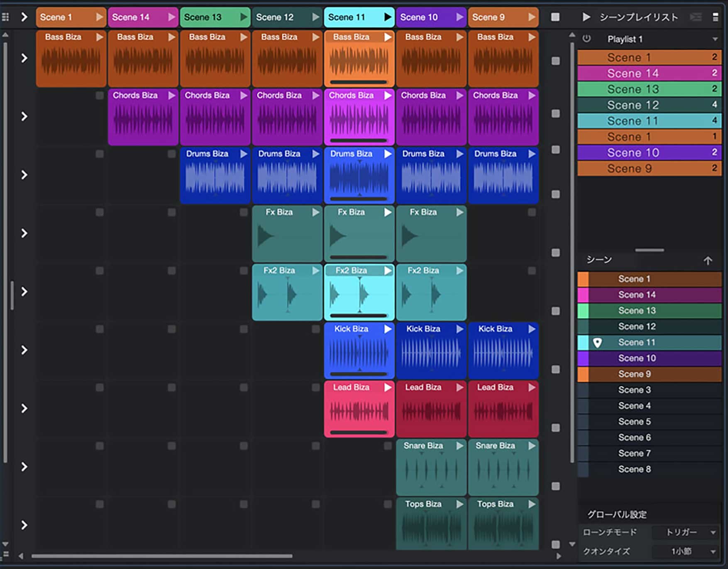This screenshot has width=728, height=569.
Task: Select the location marker icon on Scene 11
Action: 596,343
